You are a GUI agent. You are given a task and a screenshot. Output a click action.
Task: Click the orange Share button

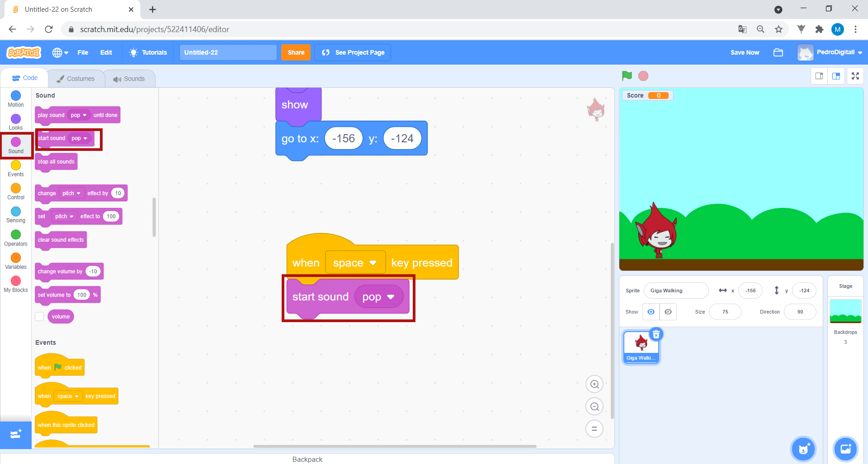pyautogui.click(x=296, y=52)
